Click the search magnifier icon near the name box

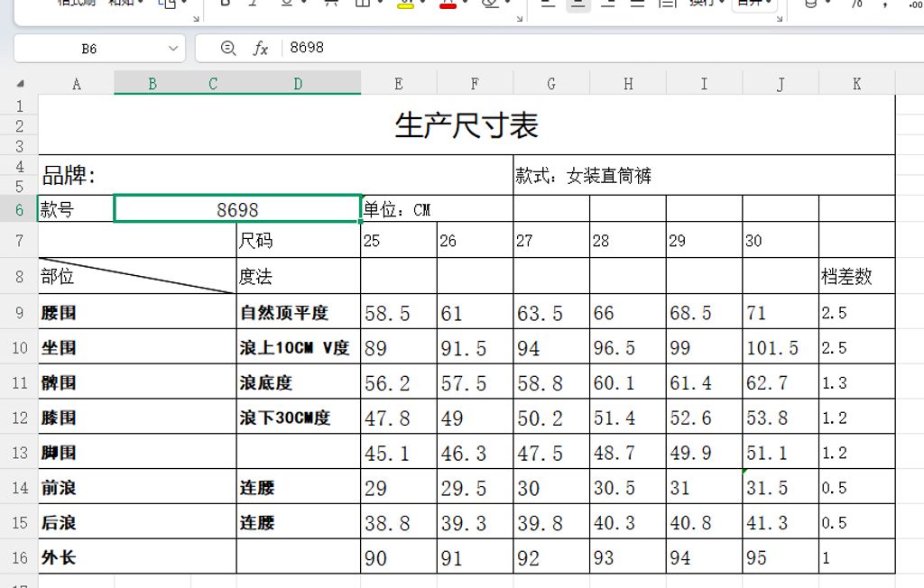[x=228, y=47]
